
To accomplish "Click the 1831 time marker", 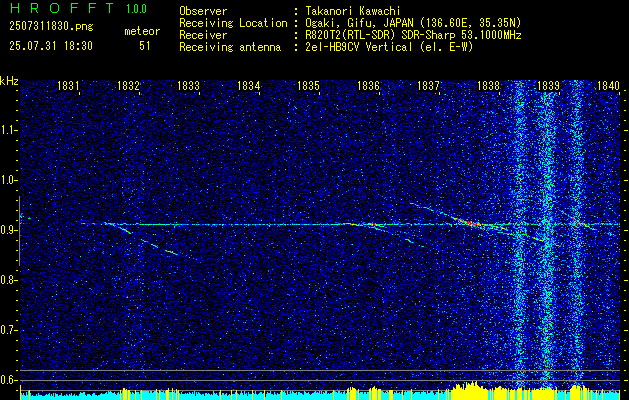I will (x=68, y=86).
